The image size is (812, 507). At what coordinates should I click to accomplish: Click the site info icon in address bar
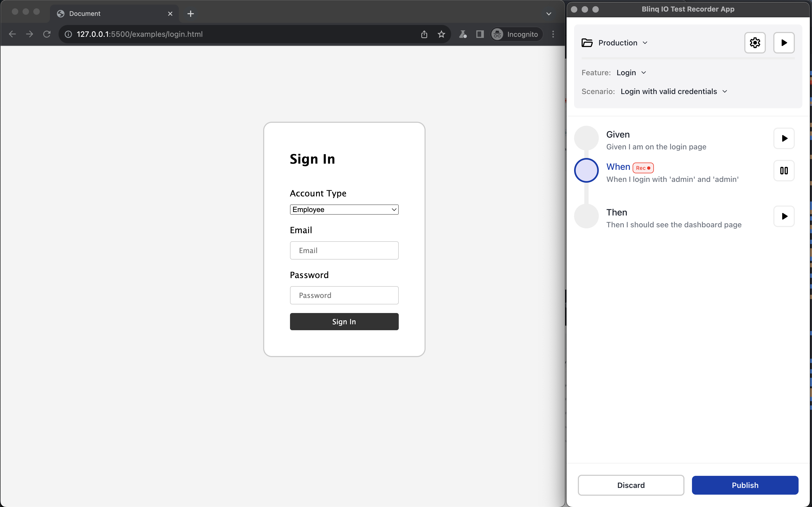68,34
